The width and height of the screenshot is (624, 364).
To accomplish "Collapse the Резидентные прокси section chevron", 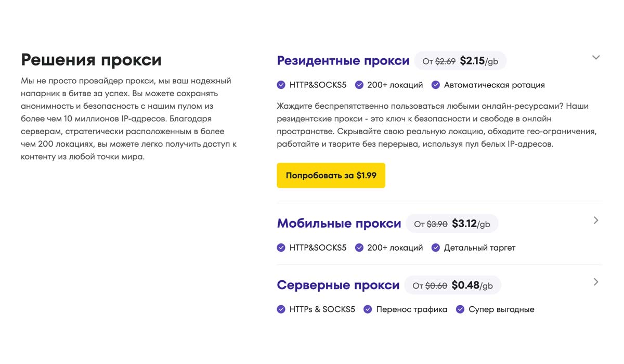I will tap(596, 58).
